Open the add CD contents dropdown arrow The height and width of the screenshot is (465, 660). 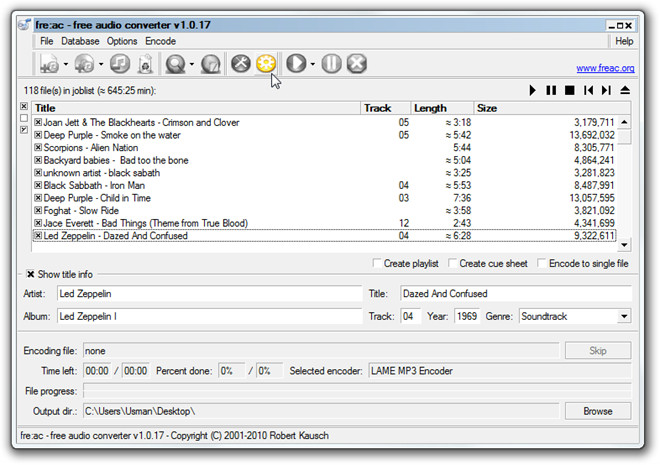(x=101, y=64)
